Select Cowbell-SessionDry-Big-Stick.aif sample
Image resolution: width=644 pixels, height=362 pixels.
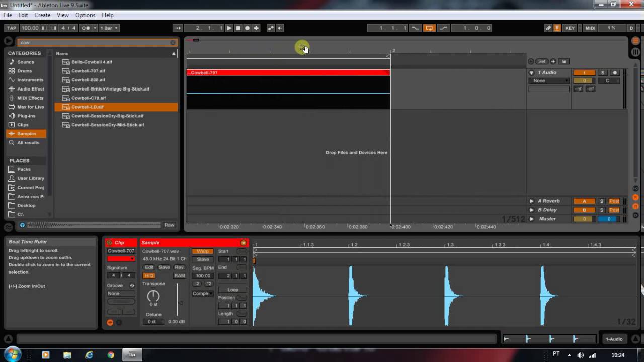coord(107,116)
